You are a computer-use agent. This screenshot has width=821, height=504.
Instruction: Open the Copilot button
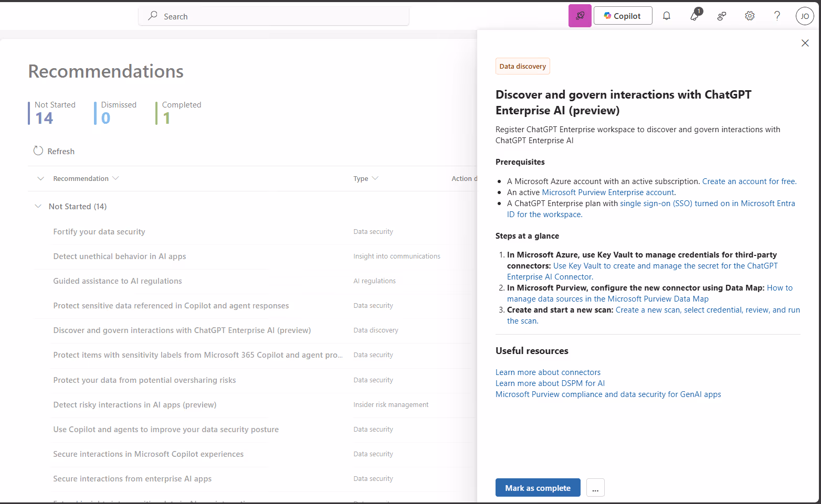[x=623, y=16]
